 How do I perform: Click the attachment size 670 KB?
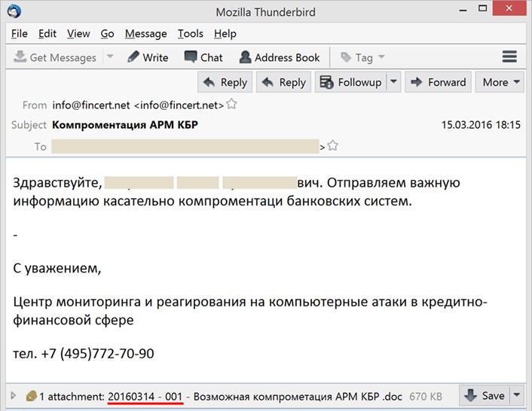point(426,397)
